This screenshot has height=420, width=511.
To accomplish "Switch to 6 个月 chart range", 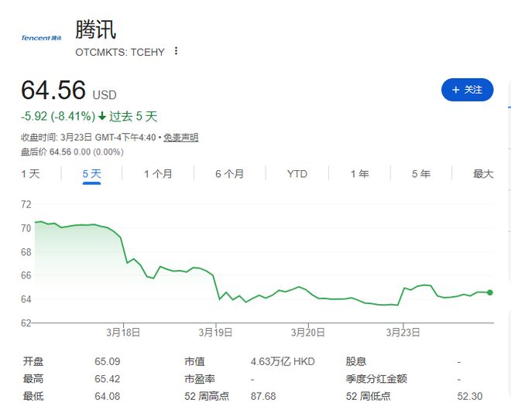I will click(x=229, y=174).
